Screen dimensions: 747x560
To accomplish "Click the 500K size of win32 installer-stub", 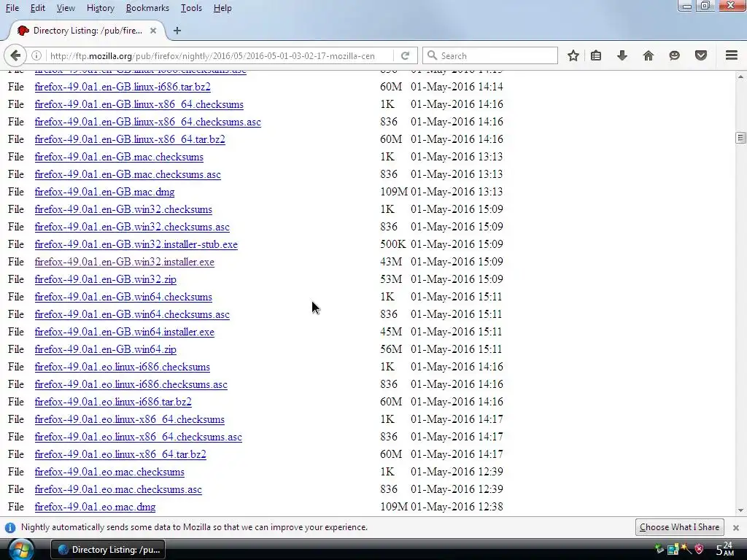I will coord(393,244).
